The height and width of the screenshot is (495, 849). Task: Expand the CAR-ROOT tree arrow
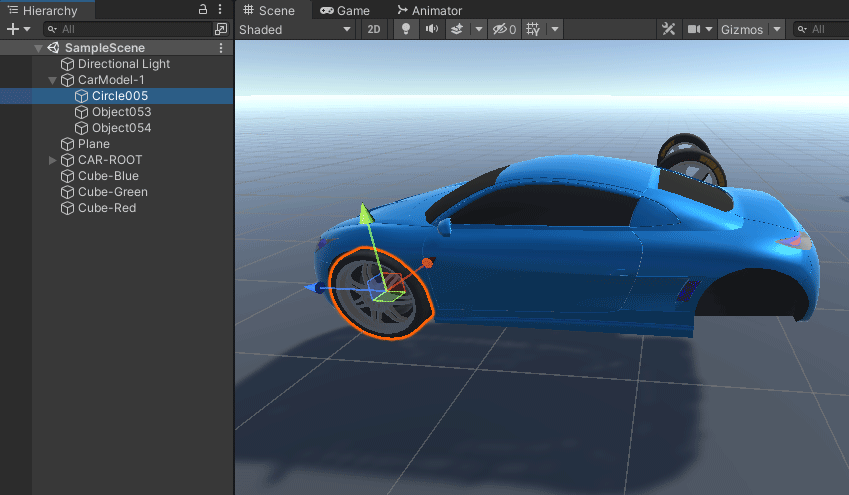point(53,160)
